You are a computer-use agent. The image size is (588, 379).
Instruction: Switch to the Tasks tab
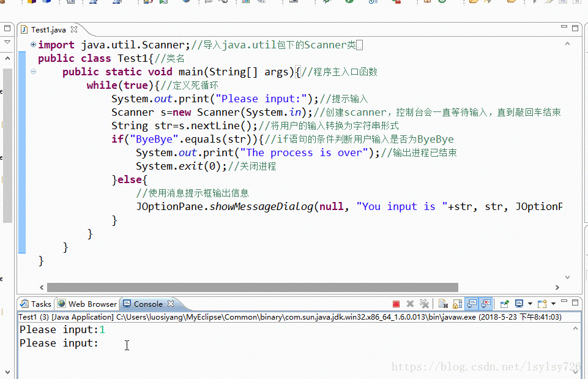pyautogui.click(x=35, y=304)
